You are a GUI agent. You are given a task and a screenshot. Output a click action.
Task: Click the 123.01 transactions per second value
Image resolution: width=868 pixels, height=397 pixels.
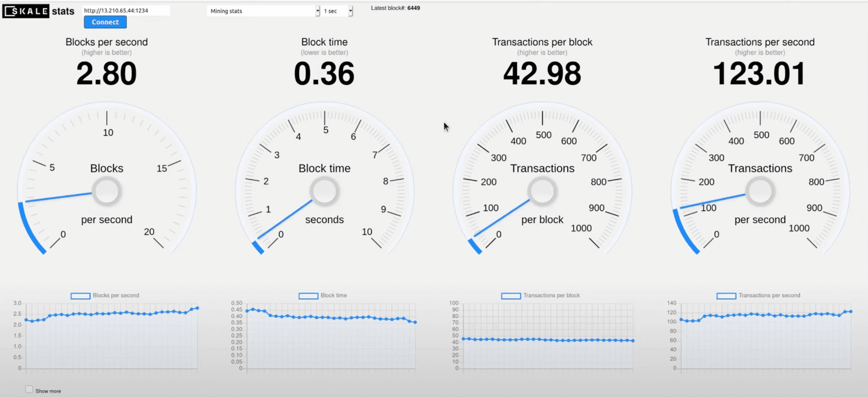click(x=759, y=73)
